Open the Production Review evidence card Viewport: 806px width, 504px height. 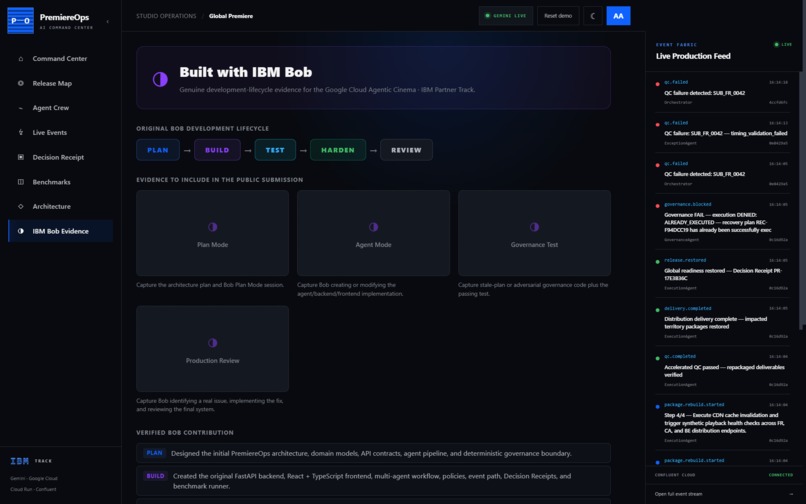(212, 349)
